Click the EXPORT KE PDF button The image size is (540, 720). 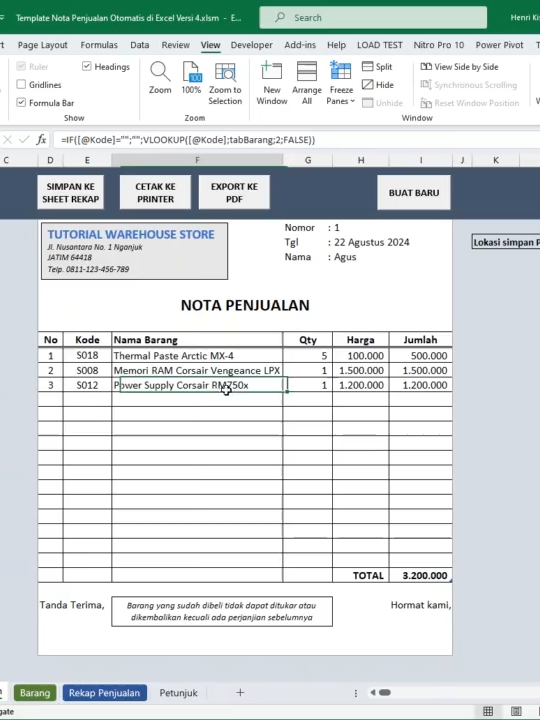click(x=234, y=192)
